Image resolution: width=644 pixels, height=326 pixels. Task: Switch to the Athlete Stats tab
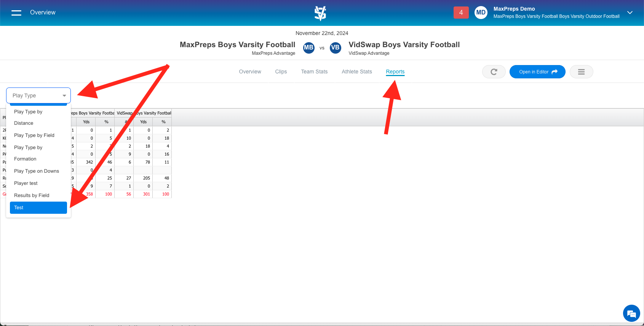[357, 72]
